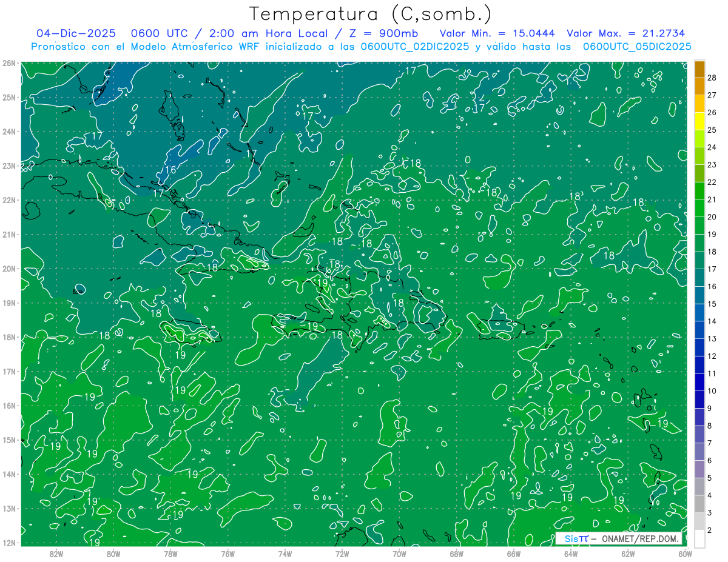Click the bright yellow color scale segment
728x562 pixels.
[699, 121]
